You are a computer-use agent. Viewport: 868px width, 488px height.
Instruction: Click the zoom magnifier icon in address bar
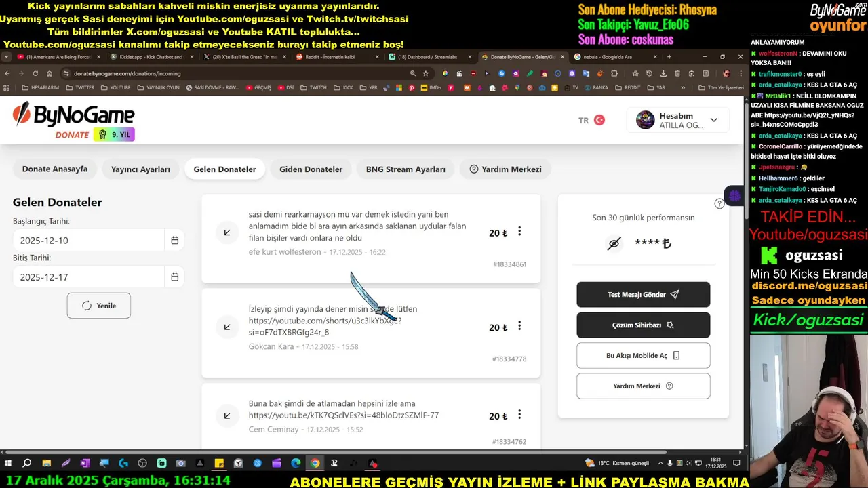pos(413,73)
